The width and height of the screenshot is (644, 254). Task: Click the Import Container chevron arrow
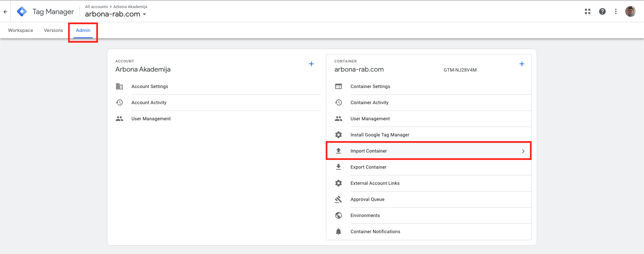[x=523, y=151]
